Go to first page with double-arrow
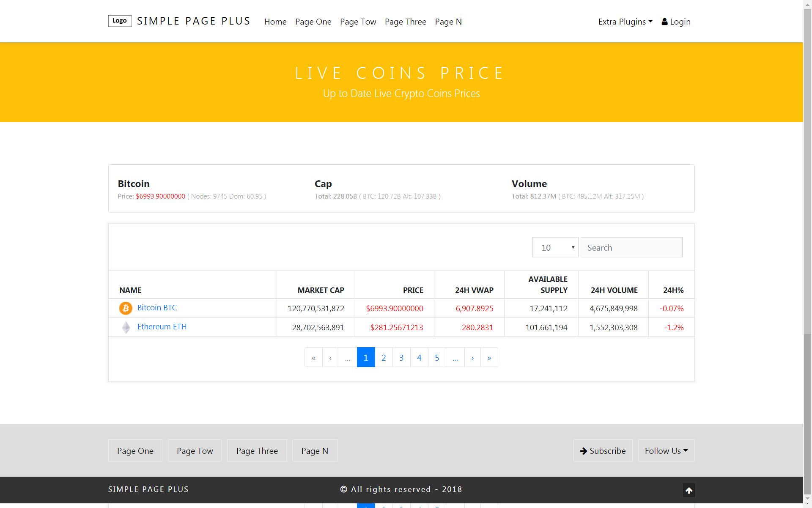Image resolution: width=812 pixels, height=508 pixels. [x=313, y=358]
